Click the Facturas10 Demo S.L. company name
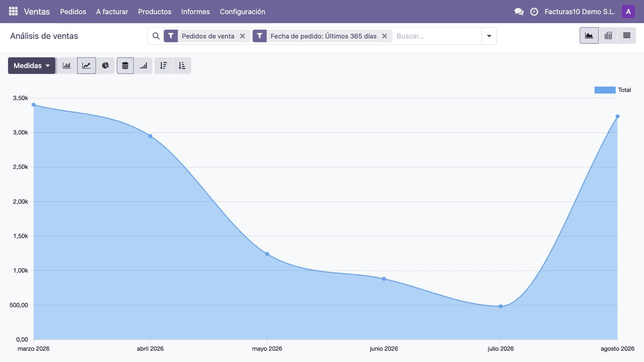Screen dimensions: 644x362 [580, 12]
